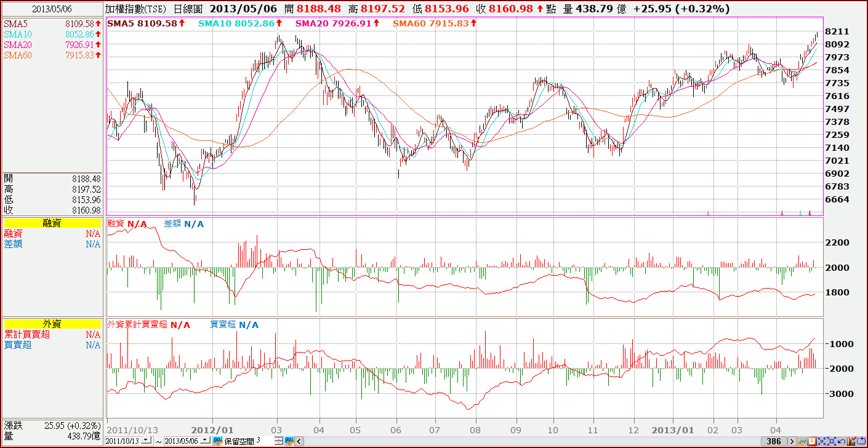Image resolution: width=868 pixels, height=448 pixels.
Task: Click the expand arrows-outward icon
Action: tap(833, 441)
